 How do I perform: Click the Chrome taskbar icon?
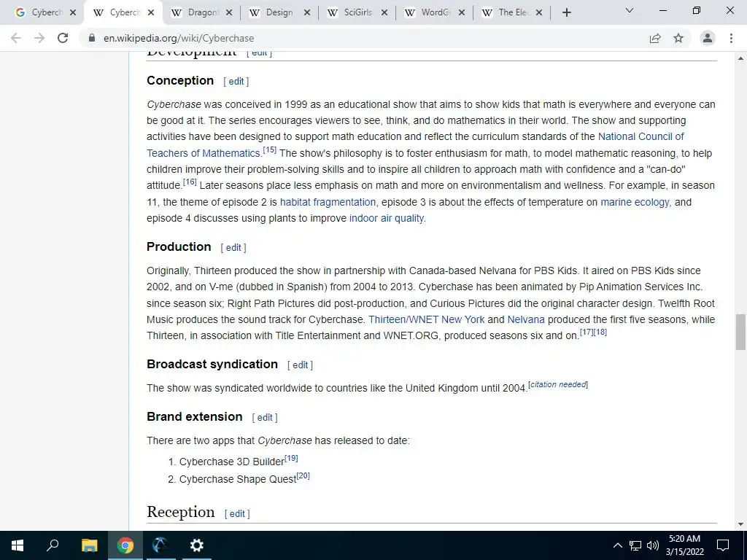[x=125, y=545]
